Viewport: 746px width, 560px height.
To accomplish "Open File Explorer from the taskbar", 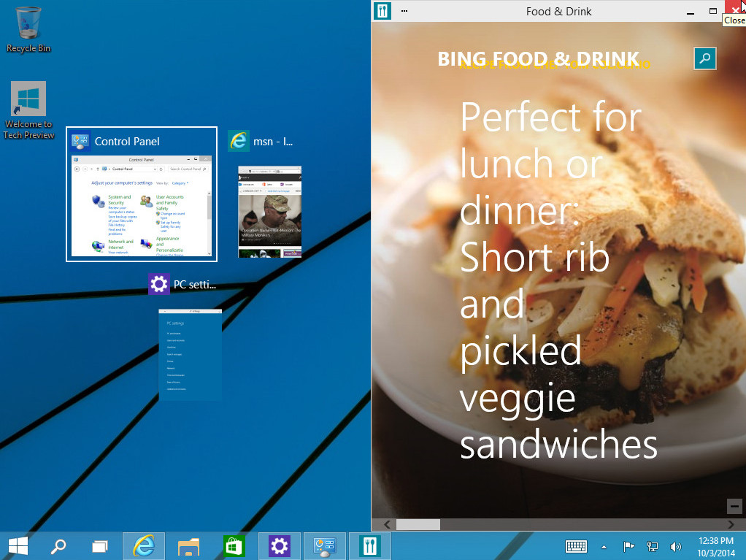I will coord(188,545).
